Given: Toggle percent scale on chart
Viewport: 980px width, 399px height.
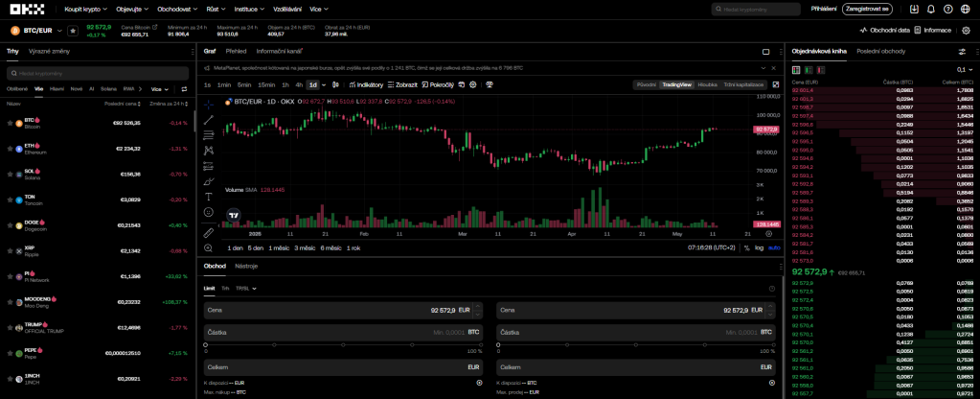Looking at the screenshot, I should coord(746,247).
